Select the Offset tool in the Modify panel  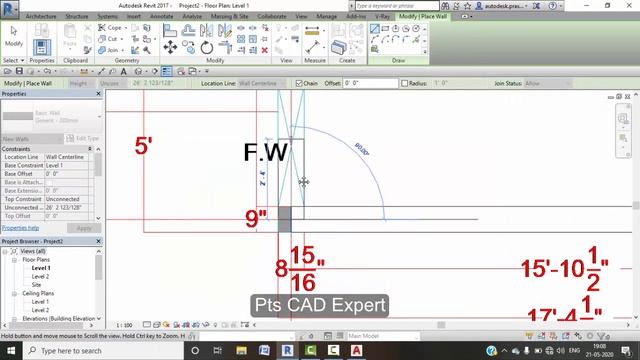click(x=188, y=31)
